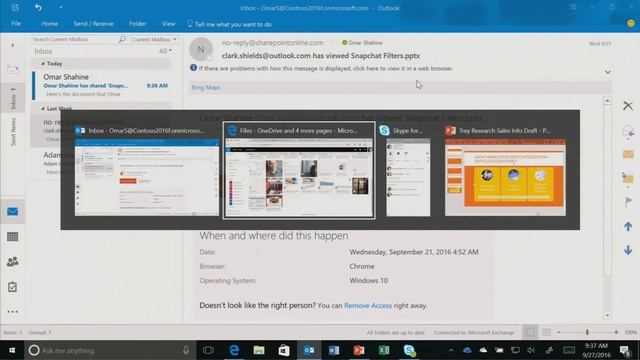The height and width of the screenshot is (360, 640).
Task: Open the Store from the taskbar
Action: coord(284,350)
